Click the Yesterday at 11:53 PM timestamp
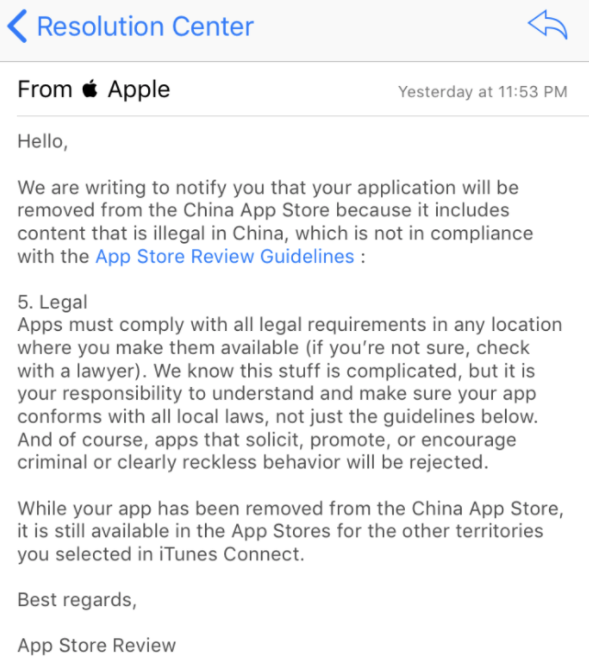Viewport: 589px width, 669px height. click(x=483, y=92)
